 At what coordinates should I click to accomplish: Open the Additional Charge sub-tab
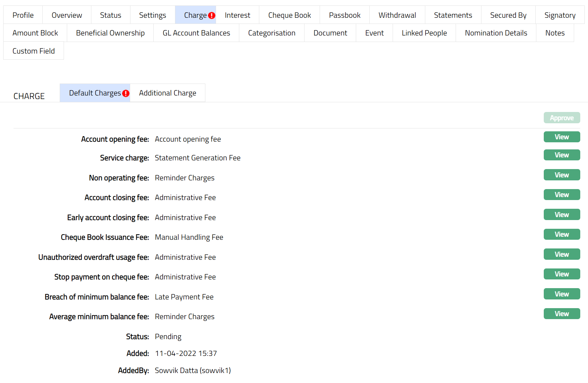(167, 93)
